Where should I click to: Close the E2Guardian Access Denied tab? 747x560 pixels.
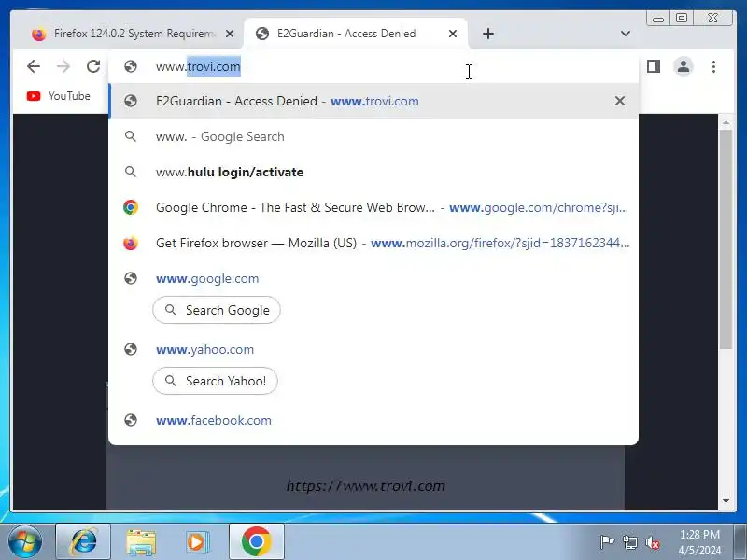453,34
